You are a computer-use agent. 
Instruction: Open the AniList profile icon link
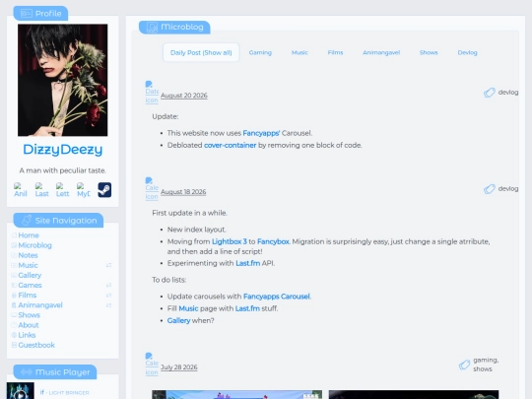[x=21, y=190]
